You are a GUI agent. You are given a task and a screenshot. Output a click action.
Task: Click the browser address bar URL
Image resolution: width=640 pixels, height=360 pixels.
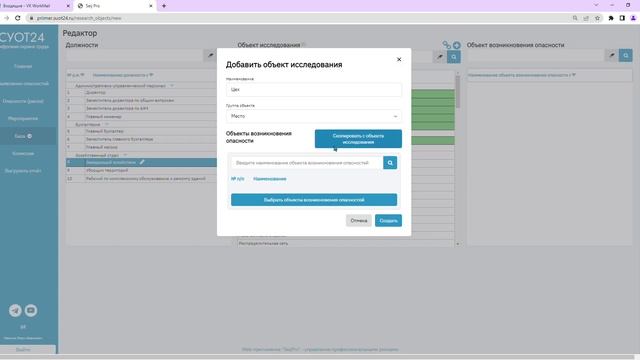pyautogui.click(x=79, y=18)
